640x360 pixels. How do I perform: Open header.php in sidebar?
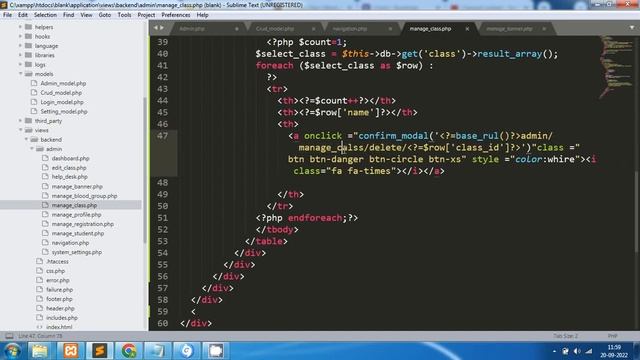coord(60,309)
